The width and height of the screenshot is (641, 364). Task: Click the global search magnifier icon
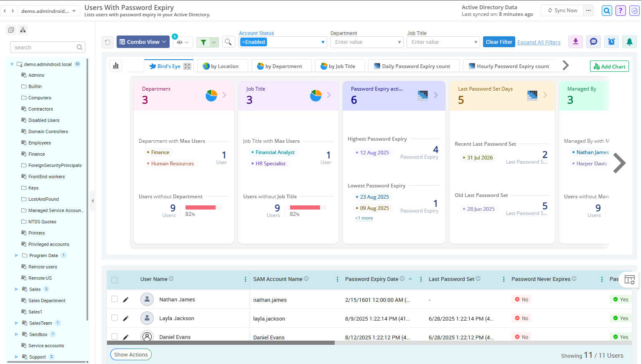pyautogui.click(x=607, y=11)
